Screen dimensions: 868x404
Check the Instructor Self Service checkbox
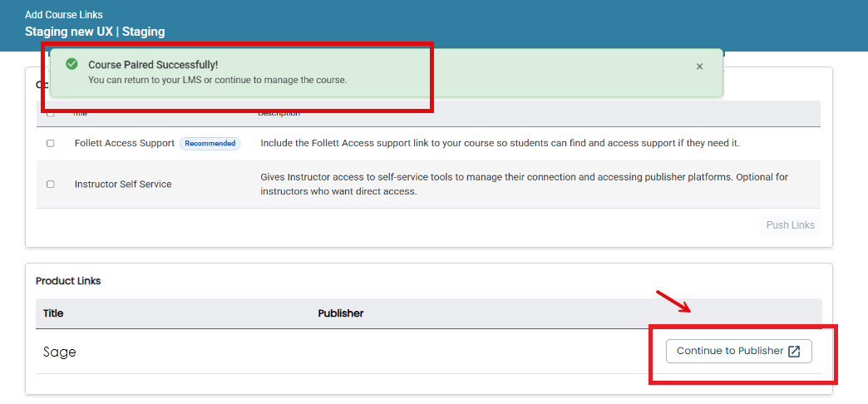pyautogui.click(x=51, y=185)
